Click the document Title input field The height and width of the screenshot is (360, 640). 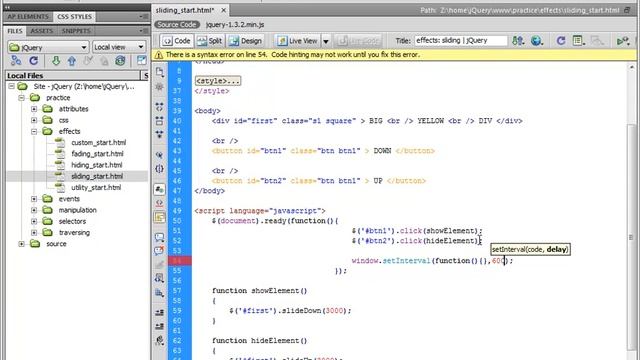point(461,40)
